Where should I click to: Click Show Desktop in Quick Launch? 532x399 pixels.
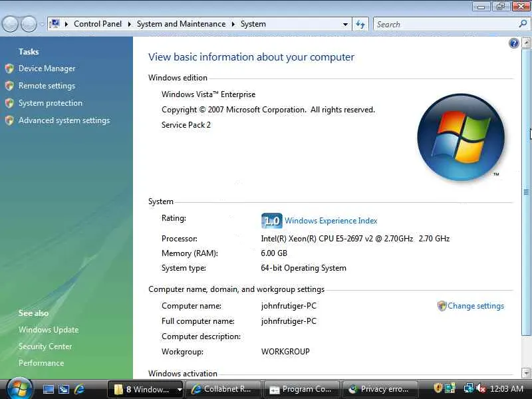coord(48,389)
